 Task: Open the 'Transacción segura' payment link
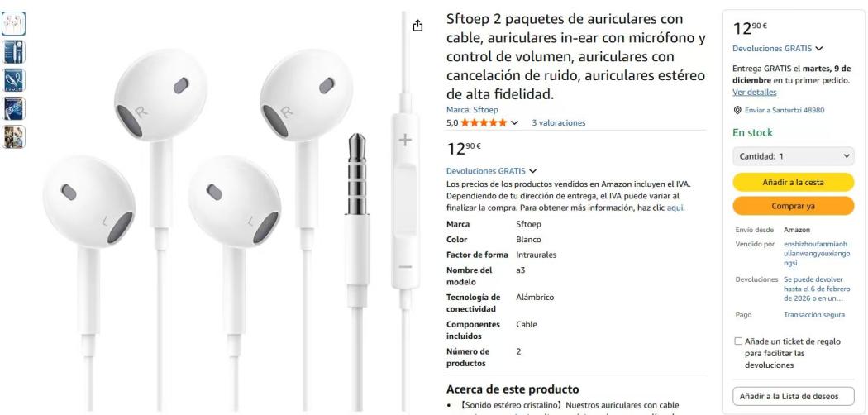(x=814, y=315)
